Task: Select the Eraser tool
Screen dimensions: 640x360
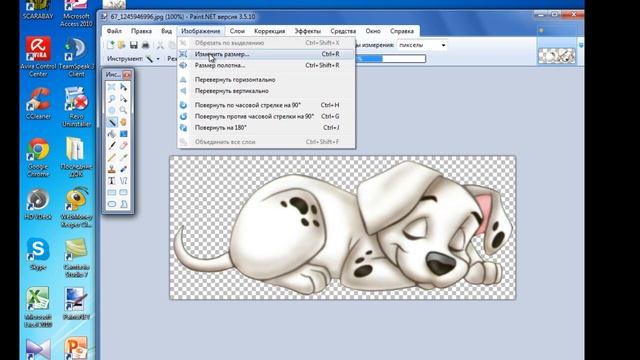Action: click(x=123, y=145)
